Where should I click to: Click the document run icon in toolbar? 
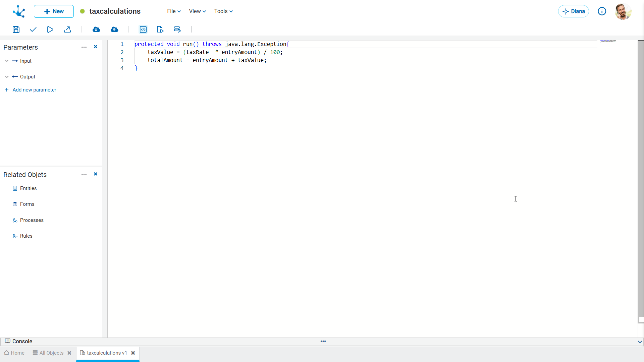160,29
